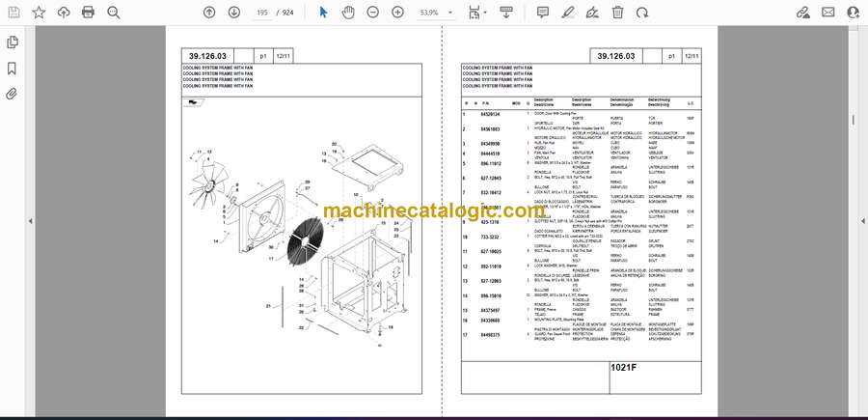Share a link to the file
This screenshot has height=420, width=868.
tap(802, 13)
